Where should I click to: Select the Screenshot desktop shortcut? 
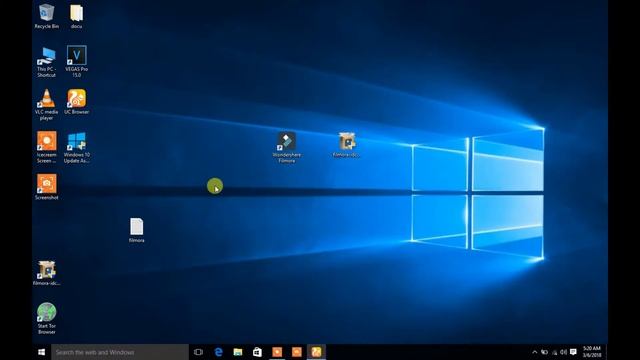(x=47, y=187)
